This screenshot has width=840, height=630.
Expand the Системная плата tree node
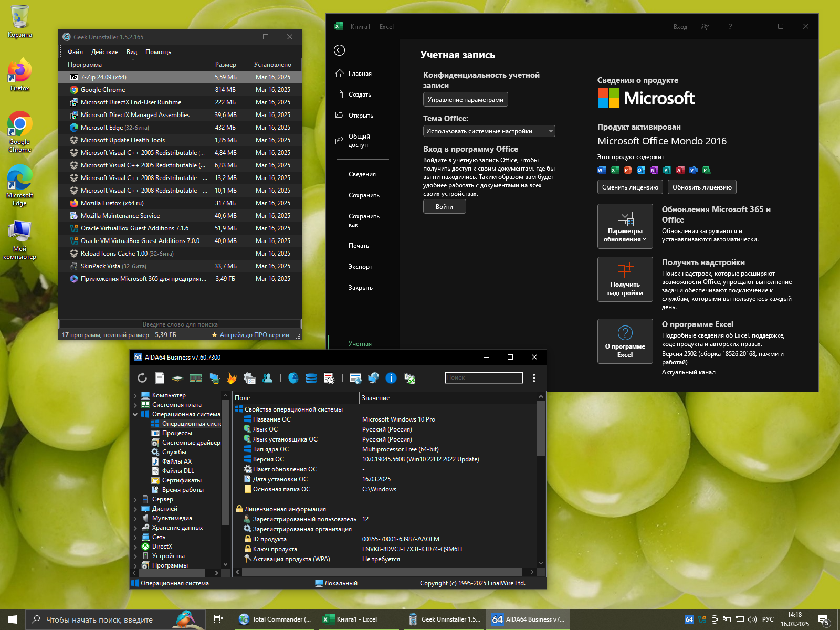coord(135,405)
